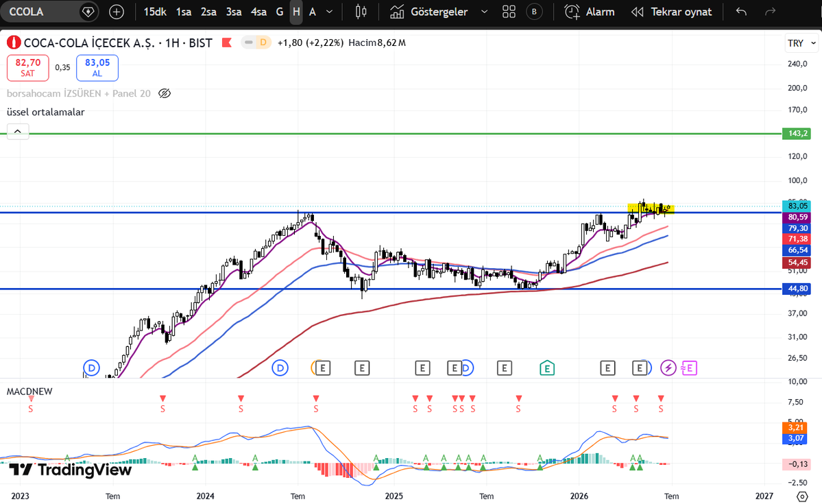The image size is (822, 504).
Task: Select the weekly H interval
Action: coord(296,12)
